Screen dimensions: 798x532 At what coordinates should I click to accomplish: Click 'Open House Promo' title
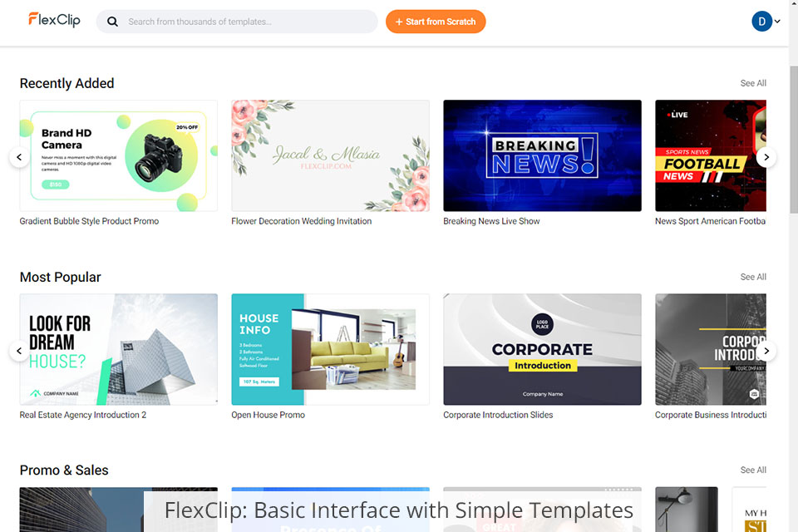coord(268,415)
